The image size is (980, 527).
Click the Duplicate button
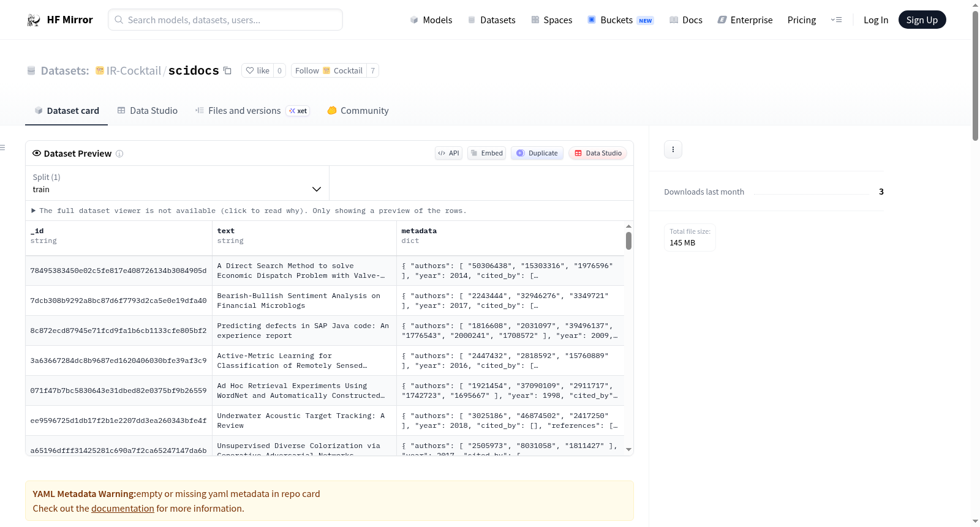[537, 153]
